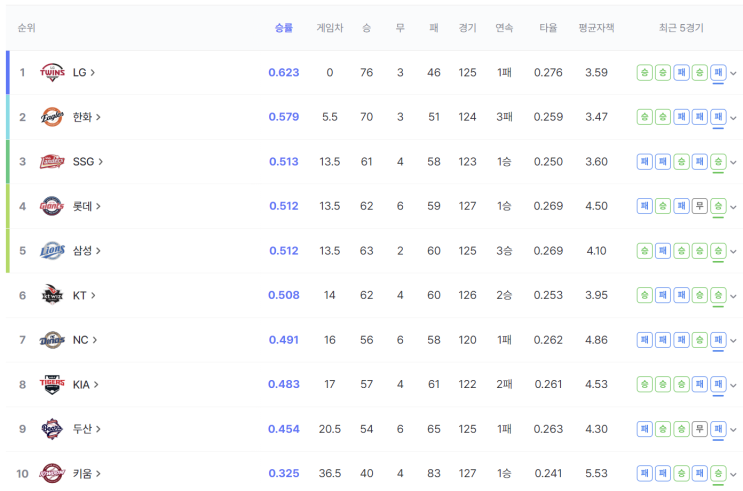The image size is (743, 491).
Task: Expand LG's recent 5 games chevron
Action: point(734,73)
